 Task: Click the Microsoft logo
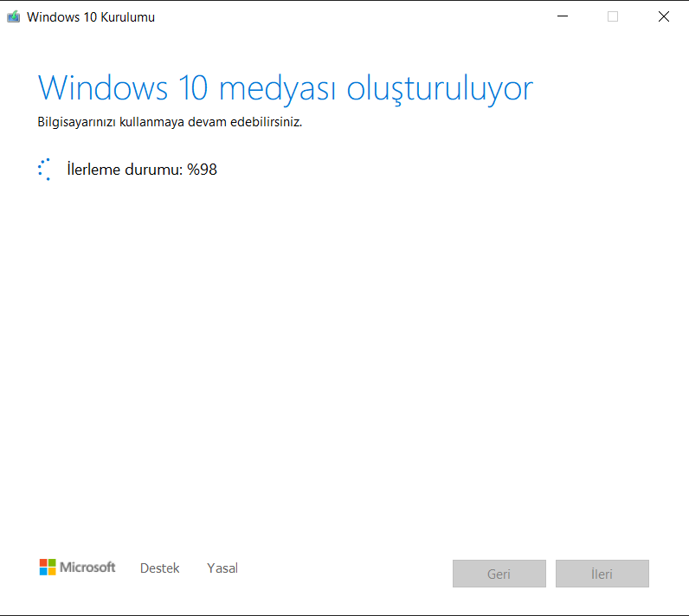click(x=77, y=567)
